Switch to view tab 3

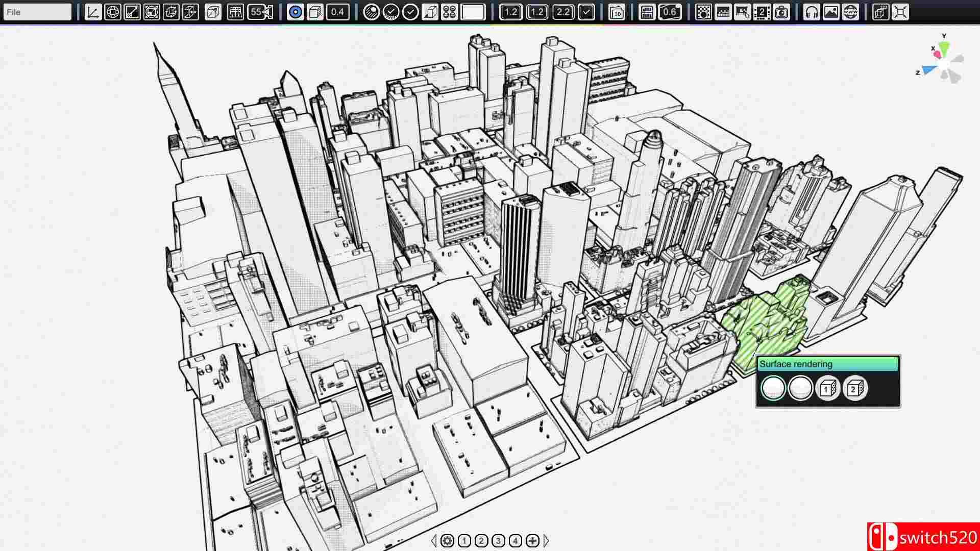[498, 540]
